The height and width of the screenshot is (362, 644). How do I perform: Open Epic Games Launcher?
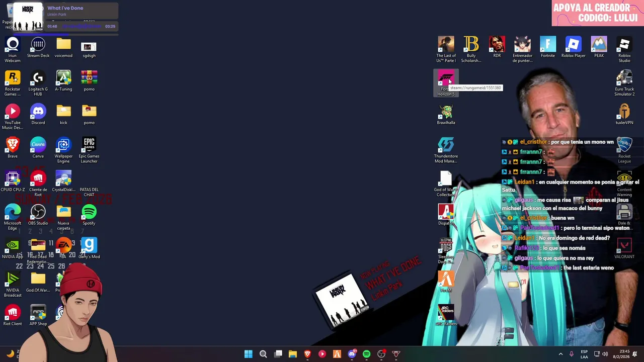[x=89, y=150]
